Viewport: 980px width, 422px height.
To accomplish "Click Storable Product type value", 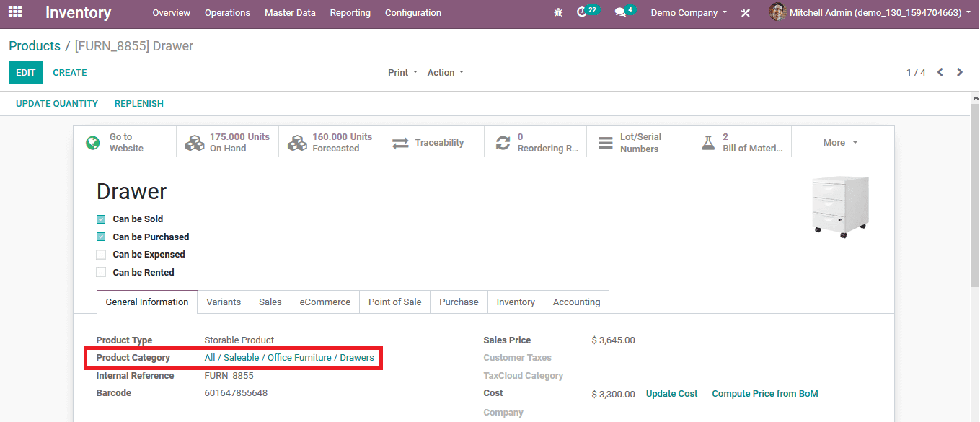I will (239, 340).
